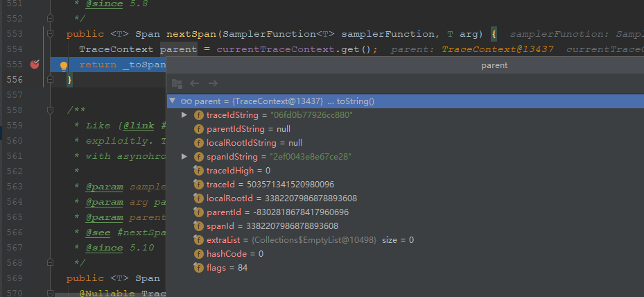Click the traceIdHigh field icon
644x297 pixels.
[199, 171]
